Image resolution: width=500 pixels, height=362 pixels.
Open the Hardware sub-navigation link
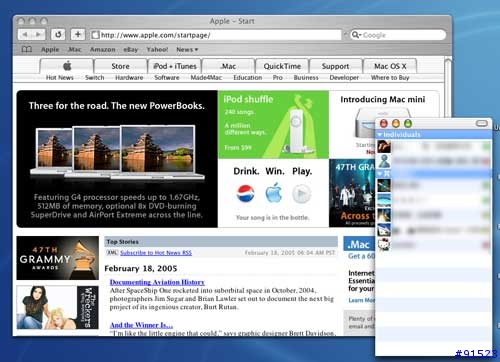pyautogui.click(x=129, y=77)
